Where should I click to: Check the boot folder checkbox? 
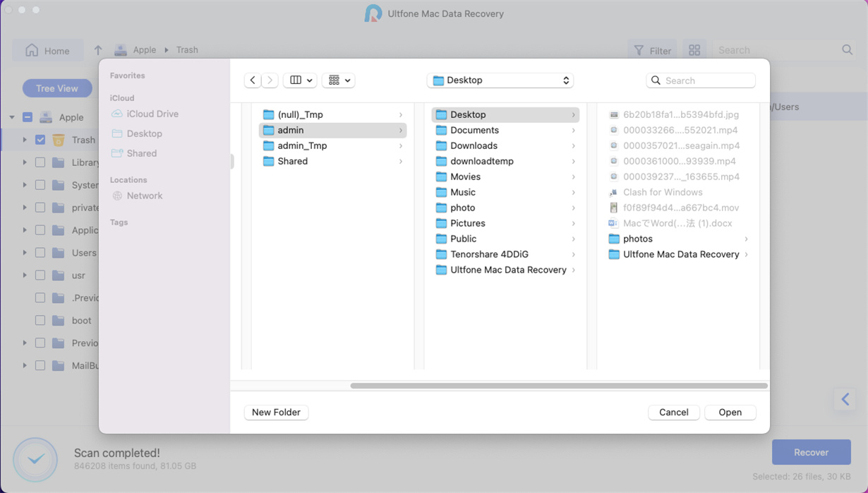40,321
